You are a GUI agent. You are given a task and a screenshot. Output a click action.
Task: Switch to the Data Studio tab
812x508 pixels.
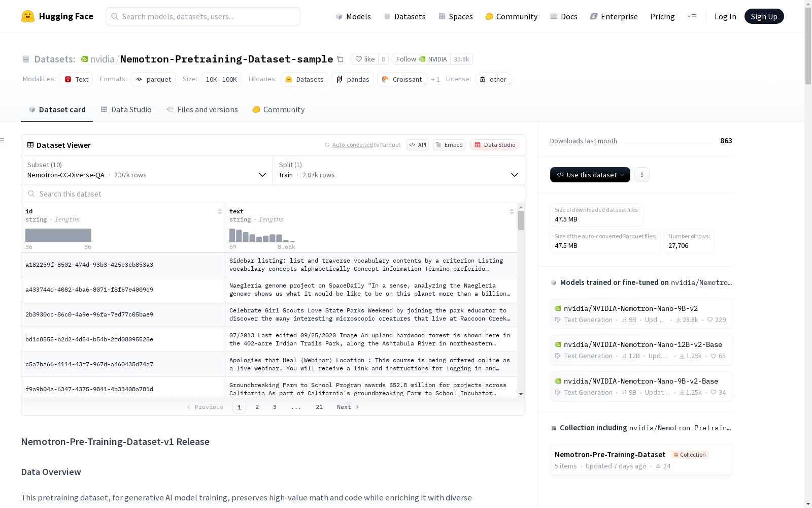click(126, 110)
